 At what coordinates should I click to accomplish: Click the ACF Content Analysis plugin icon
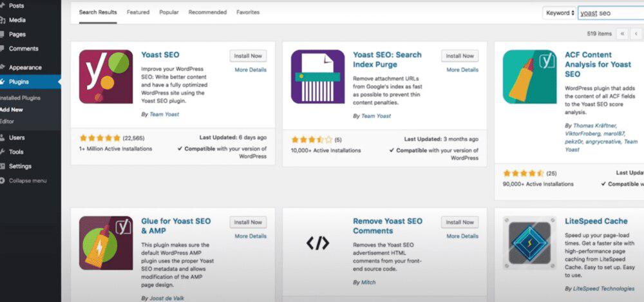(x=529, y=77)
